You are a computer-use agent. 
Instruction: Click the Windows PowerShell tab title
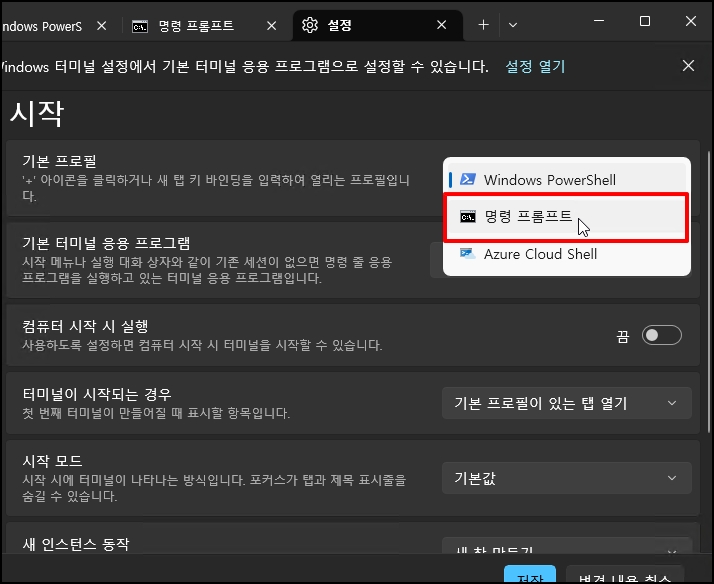coord(41,26)
